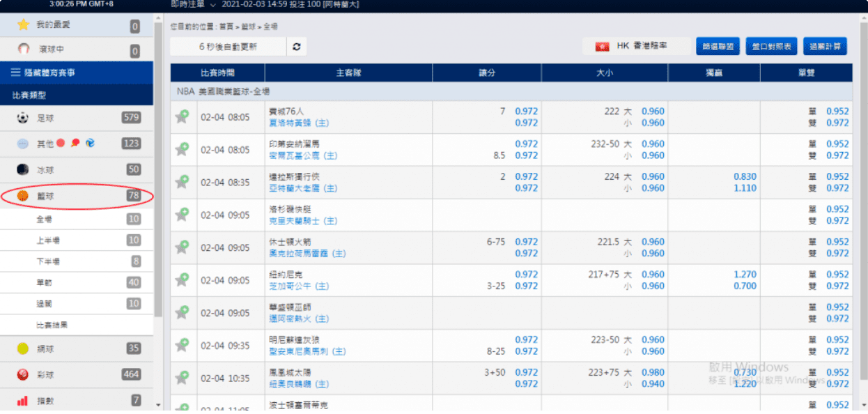Click the 464 count badge beside 彩球
The image size is (868, 414).
131,374
